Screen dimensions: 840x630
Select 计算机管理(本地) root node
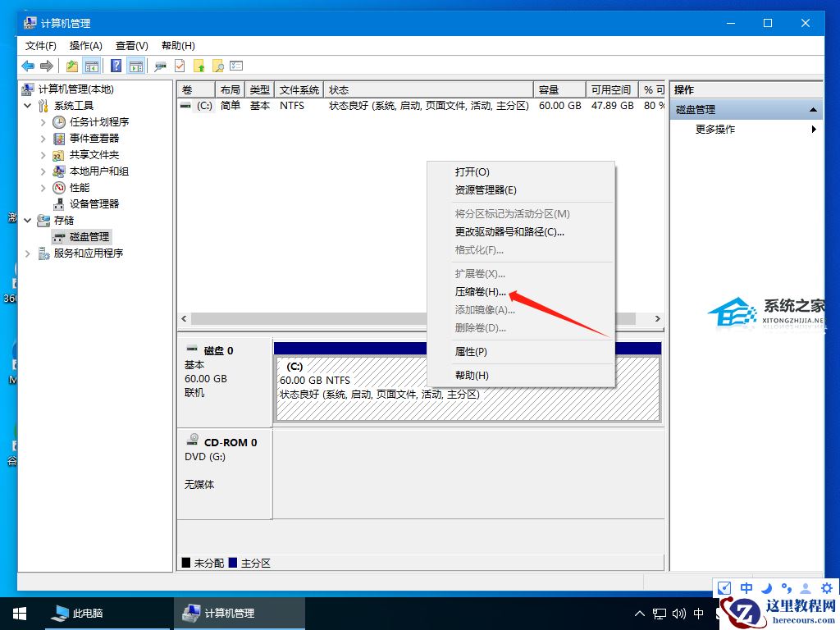(x=76, y=89)
